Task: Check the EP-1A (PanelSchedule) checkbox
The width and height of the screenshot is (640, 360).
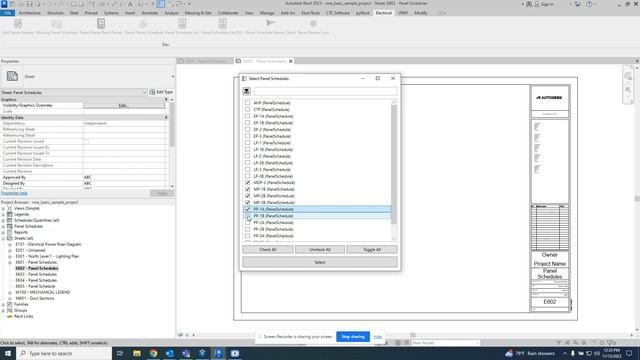Action: (248, 116)
